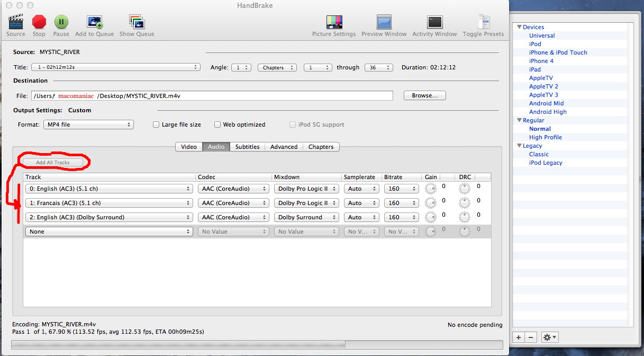Adjust Gain knob for Francais track
The width and height of the screenshot is (644, 356).
pyautogui.click(x=431, y=203)
